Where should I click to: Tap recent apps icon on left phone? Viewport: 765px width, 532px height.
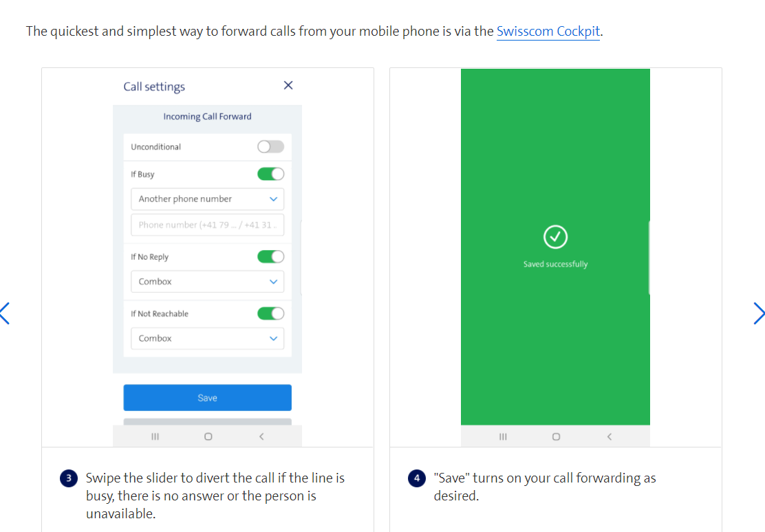(x=155, y=436)
